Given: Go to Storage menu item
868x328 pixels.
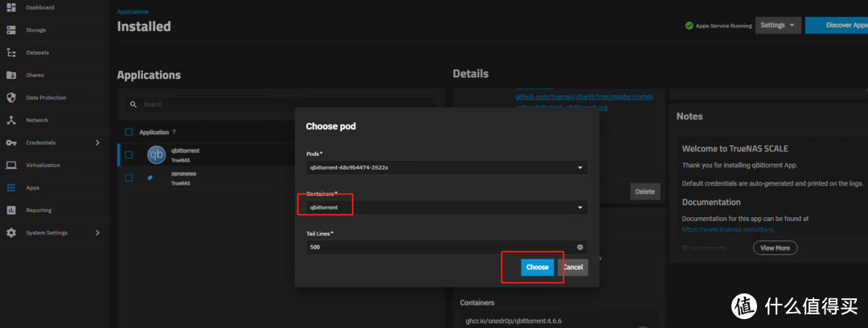Looking at the screenshot, I should (x=36, y=30).
